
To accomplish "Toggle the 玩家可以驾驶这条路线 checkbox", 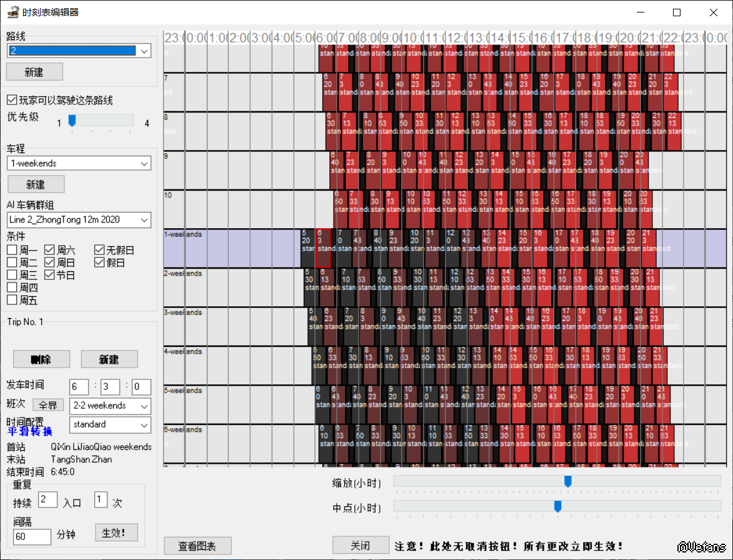I will [12, 100].
